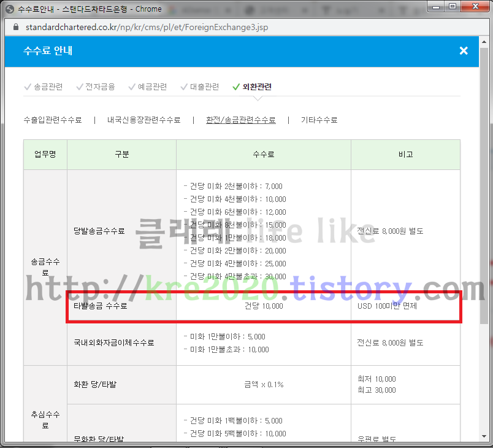Open the 전자금융 tab
493x448 pixels.
pyautogui.click(x=96, y=87)
